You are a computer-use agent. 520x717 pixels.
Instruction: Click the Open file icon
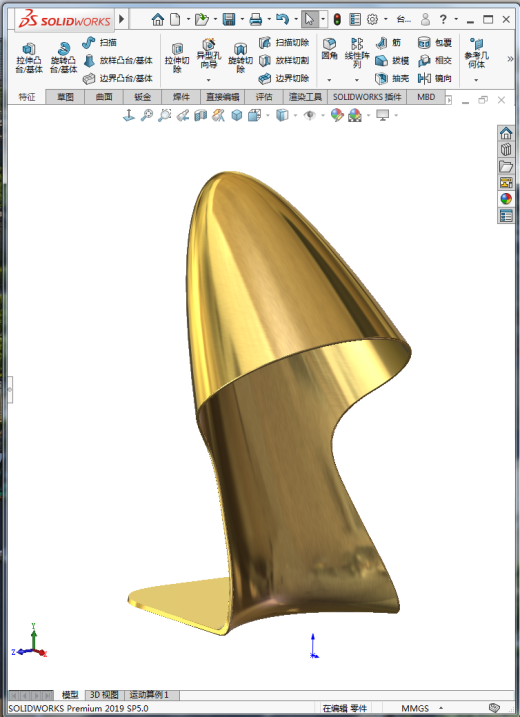pyautogui.click(x=201, y=19)
